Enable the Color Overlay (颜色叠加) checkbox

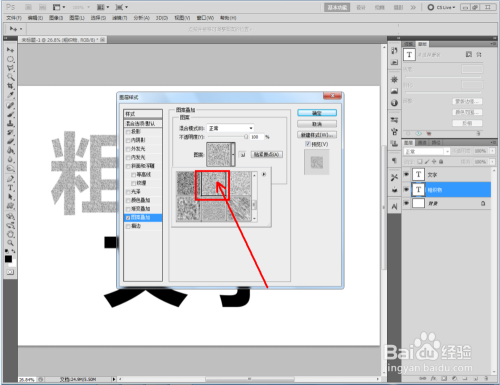click(128, 200)
